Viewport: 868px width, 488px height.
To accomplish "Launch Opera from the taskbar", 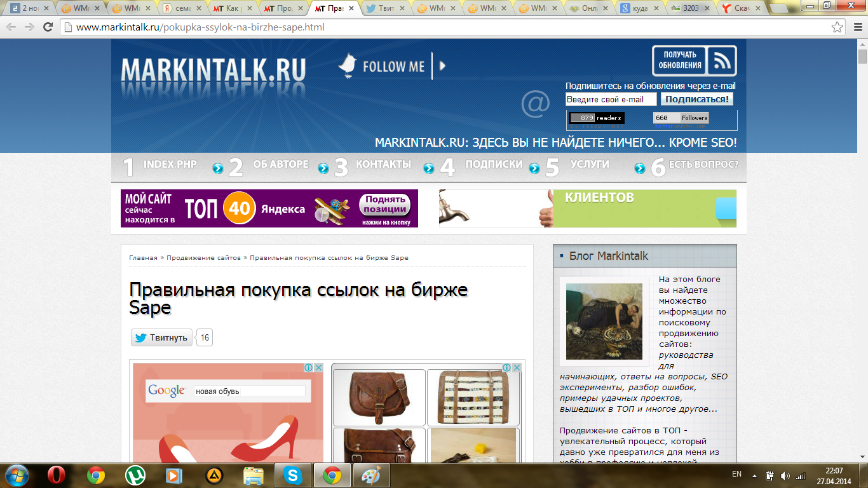I will coord(57,475).
